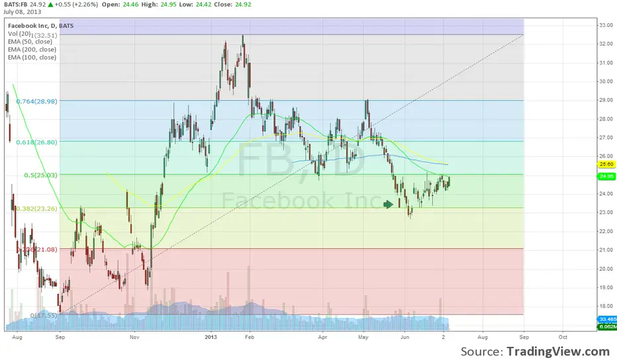Select the Vol (20) indicator legend
Screen dimensions: 617x364
(19, 34)
